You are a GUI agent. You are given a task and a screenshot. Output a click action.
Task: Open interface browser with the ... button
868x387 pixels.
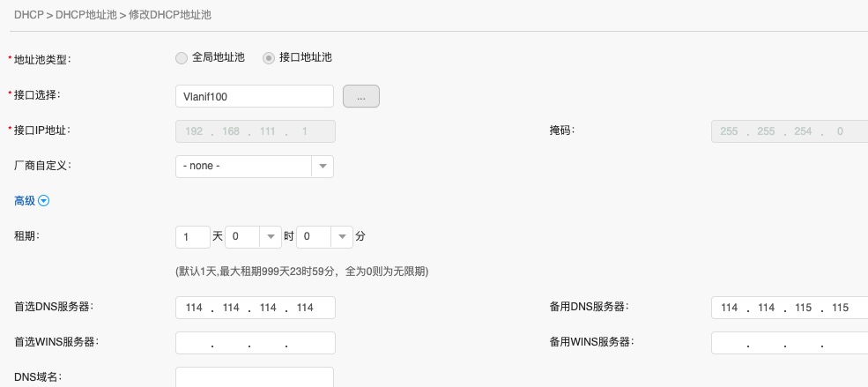pyautogui.click(x=360, y=96)
